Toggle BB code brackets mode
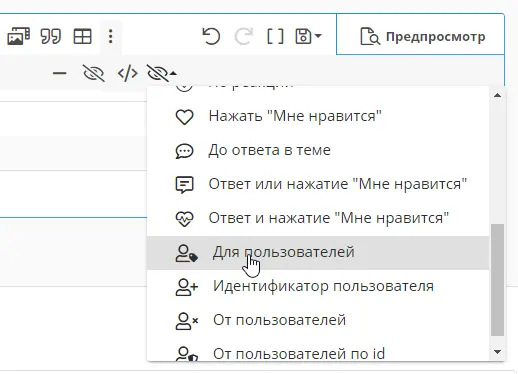Image resolution: width=518 pixels, height=374 pixels. (275, 36)
